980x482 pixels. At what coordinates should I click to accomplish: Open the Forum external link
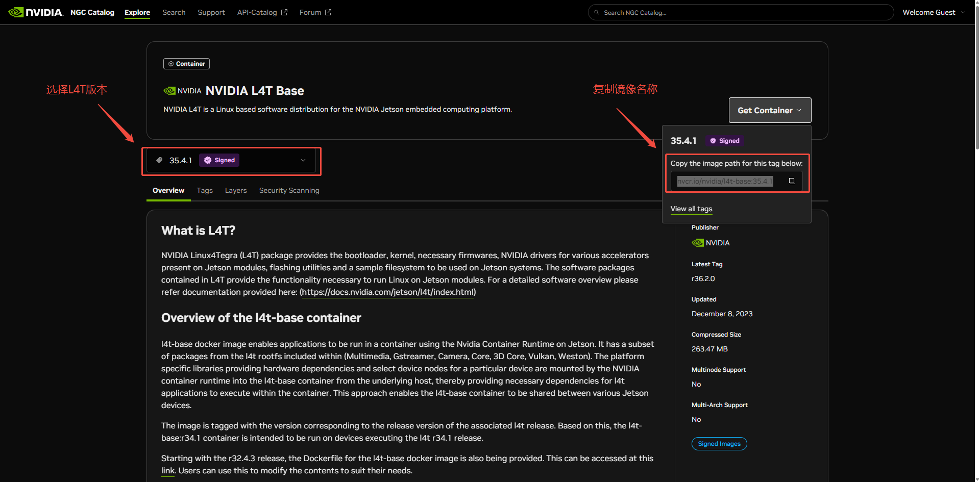tap(315, 12)
